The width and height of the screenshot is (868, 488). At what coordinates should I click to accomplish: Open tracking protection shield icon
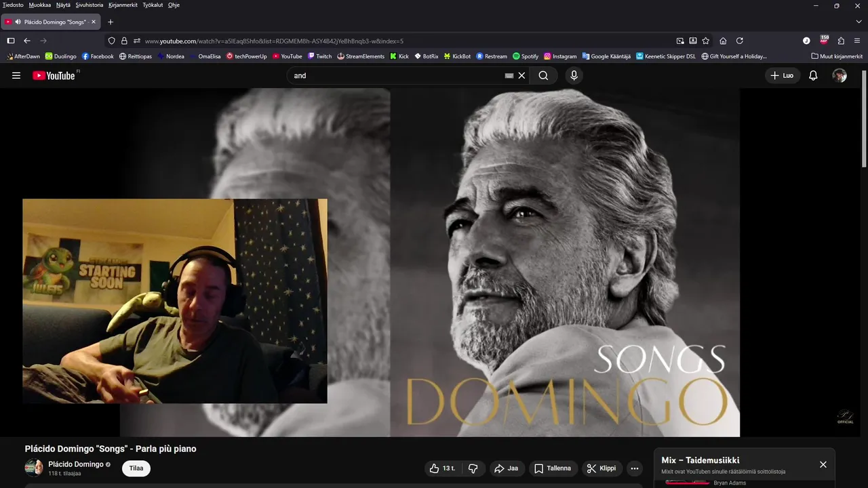click(112, 41)
